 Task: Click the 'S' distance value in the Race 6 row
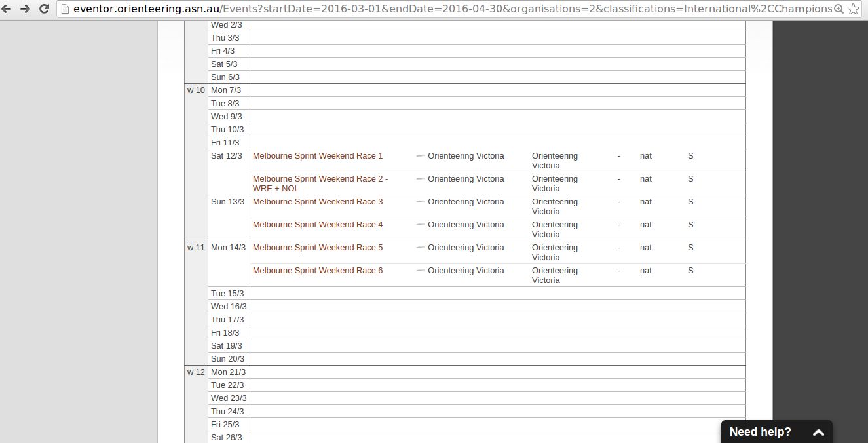690,271
